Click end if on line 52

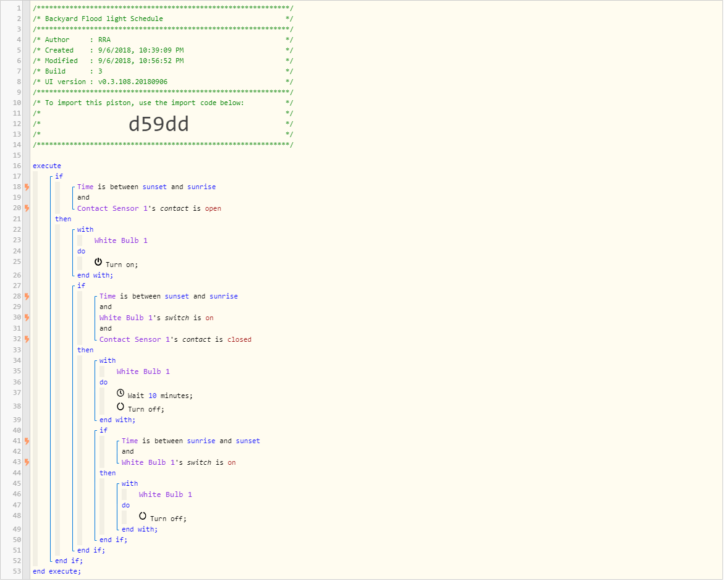coord(69,561)
